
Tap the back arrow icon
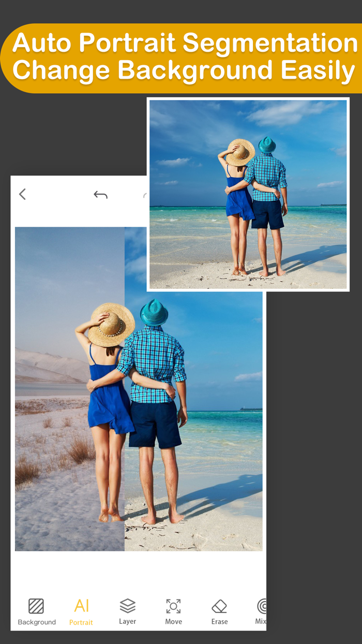(22, 194)
